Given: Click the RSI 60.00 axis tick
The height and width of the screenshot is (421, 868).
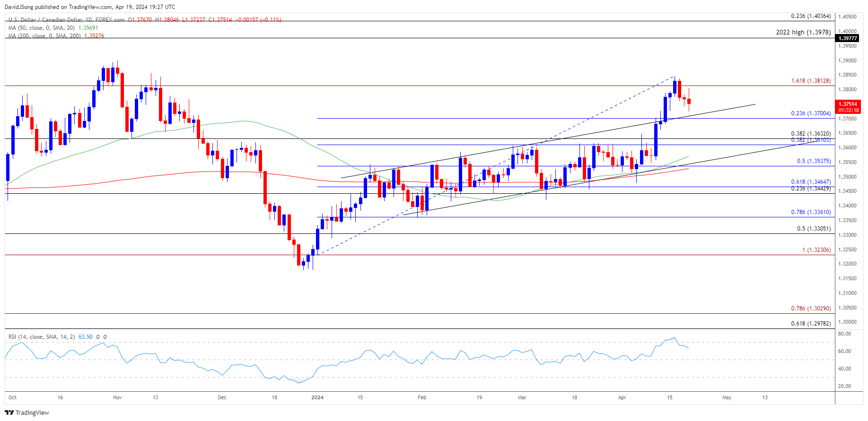Looking at the screenshot, I should (x=844, y=351).
